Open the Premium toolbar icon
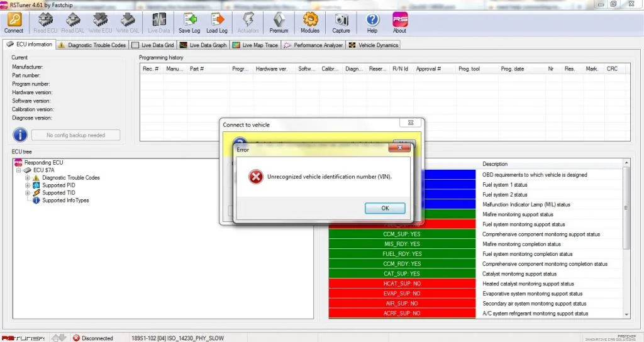The width and height of the screenshot is (644, 342). (x=279, y=19)
